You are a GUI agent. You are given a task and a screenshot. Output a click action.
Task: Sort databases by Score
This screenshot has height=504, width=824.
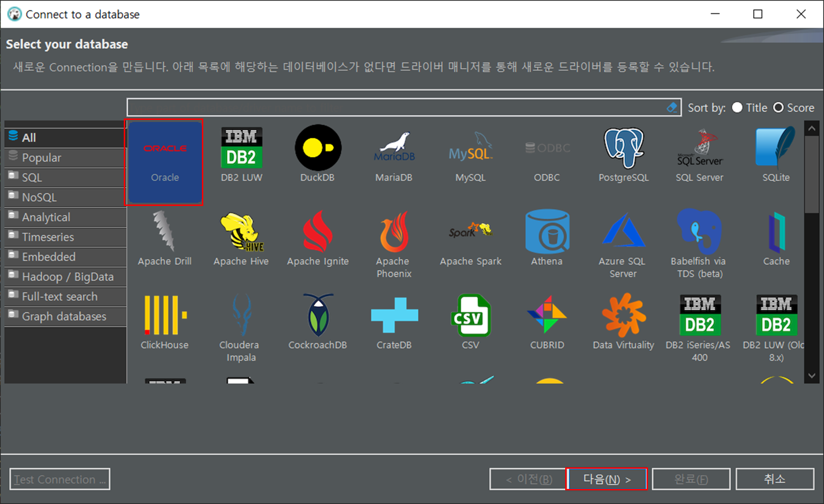793,108
